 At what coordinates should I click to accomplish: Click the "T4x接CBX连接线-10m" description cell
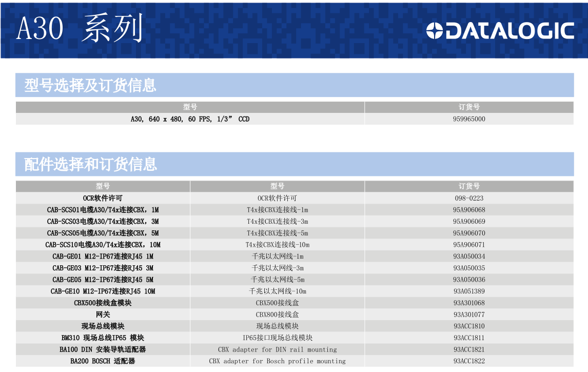277,245
